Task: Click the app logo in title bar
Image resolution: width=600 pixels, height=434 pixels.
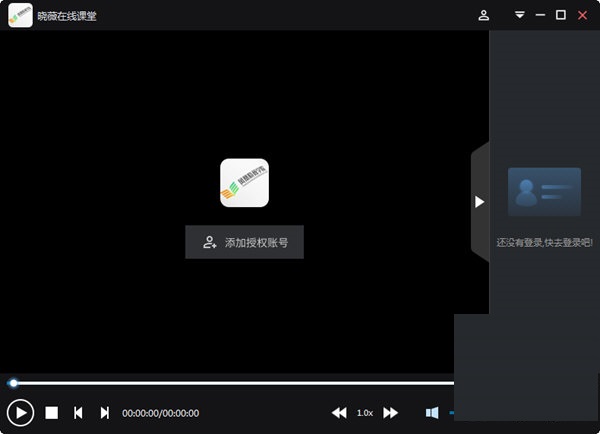Action: pyautogui.click(x=20, y=15)
